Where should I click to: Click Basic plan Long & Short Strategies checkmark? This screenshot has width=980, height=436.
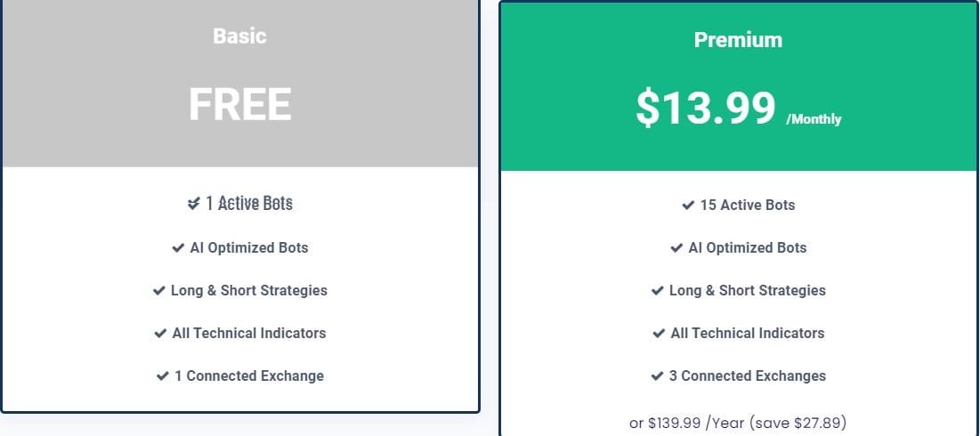(158, 290)
